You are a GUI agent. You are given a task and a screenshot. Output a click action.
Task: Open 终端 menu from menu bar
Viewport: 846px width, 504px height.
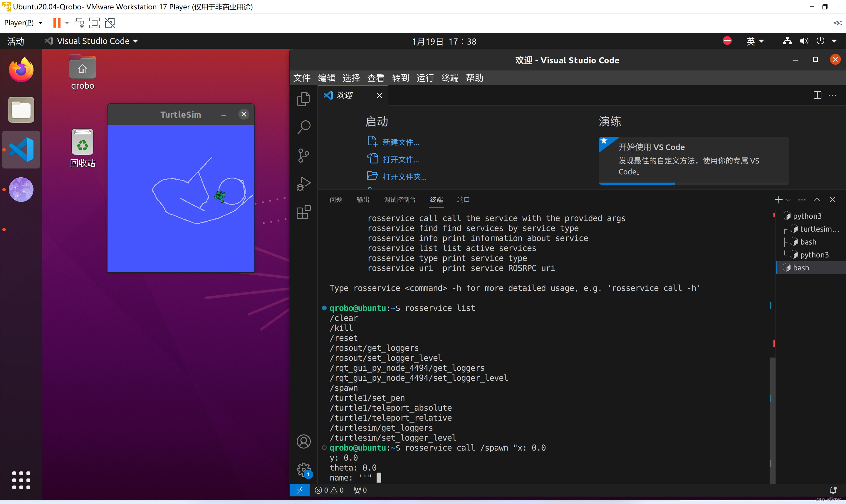pos(451,77)
